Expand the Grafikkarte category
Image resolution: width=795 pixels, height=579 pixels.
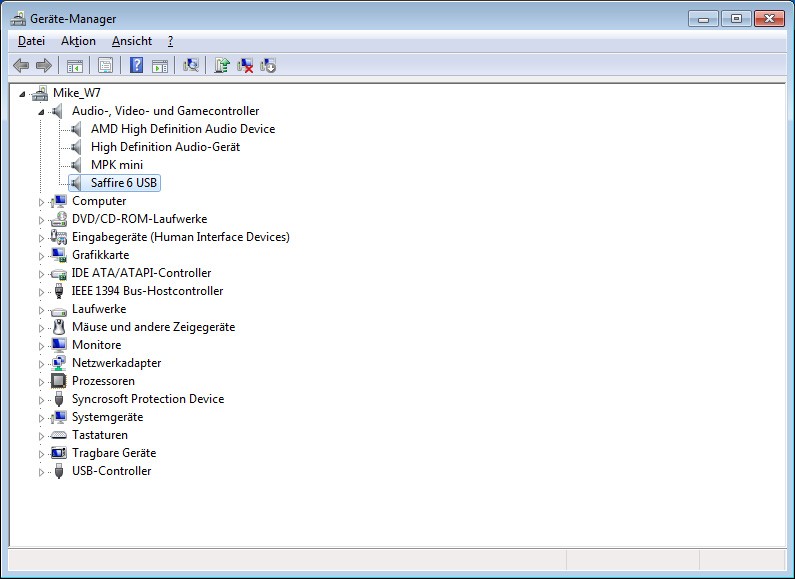pos(41,256)
